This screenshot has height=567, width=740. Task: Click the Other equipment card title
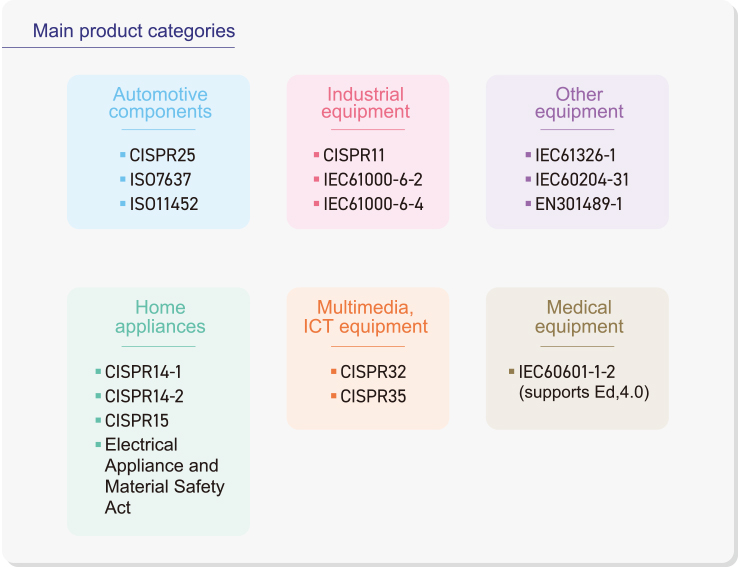tap(579, 103)
